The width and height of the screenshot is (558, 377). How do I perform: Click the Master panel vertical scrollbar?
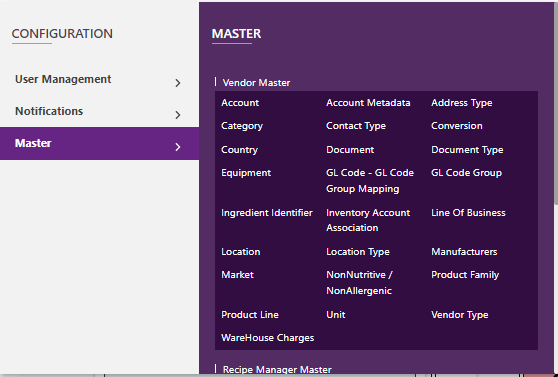tap(556, 104)
